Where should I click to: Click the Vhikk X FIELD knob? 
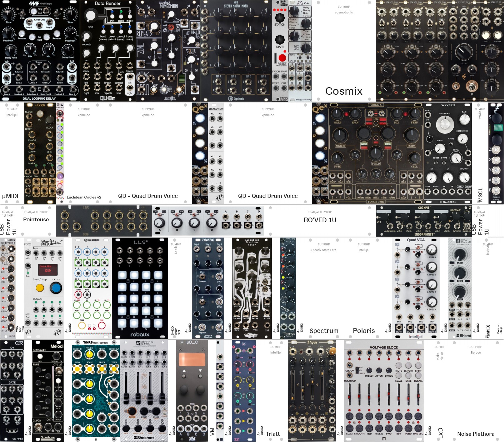[x=376, y=153]
